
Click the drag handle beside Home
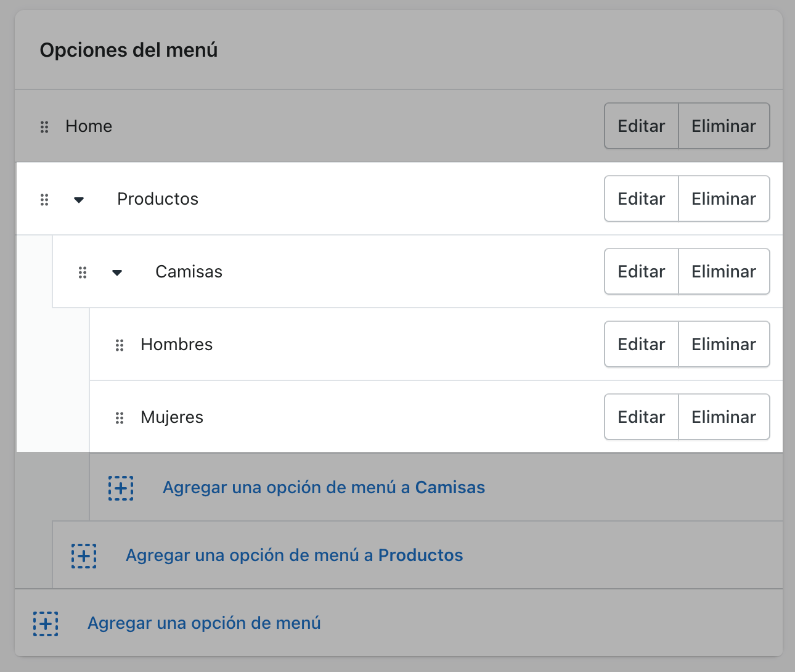pyautogui.click(x=44, y=127)
